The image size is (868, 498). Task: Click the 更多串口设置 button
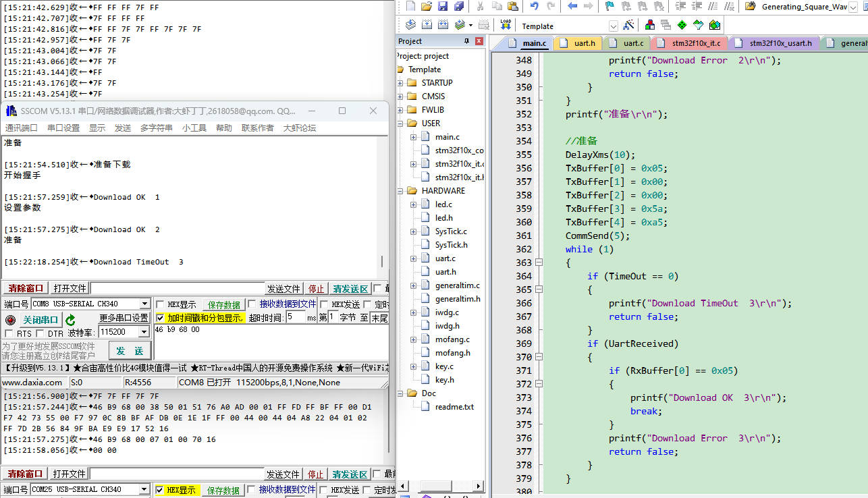(x=124, y=318)
